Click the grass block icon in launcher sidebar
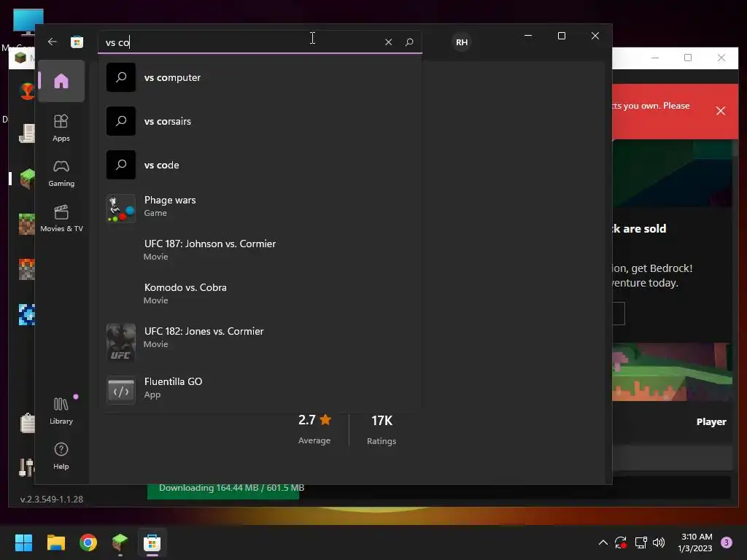This screenshot has height=560, width=747. (27, 179)
